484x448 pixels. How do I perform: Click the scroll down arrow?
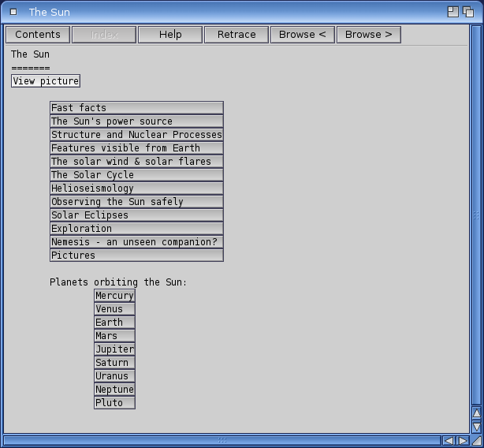(476, 426)
